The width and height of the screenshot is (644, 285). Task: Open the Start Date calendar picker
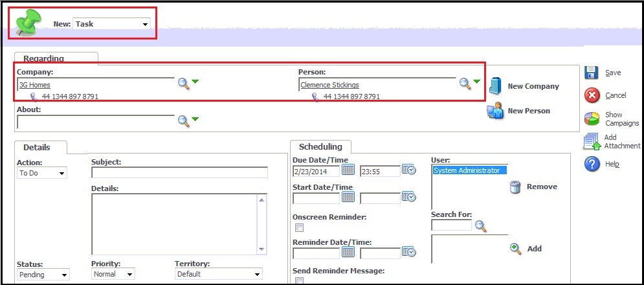point(348,196)
